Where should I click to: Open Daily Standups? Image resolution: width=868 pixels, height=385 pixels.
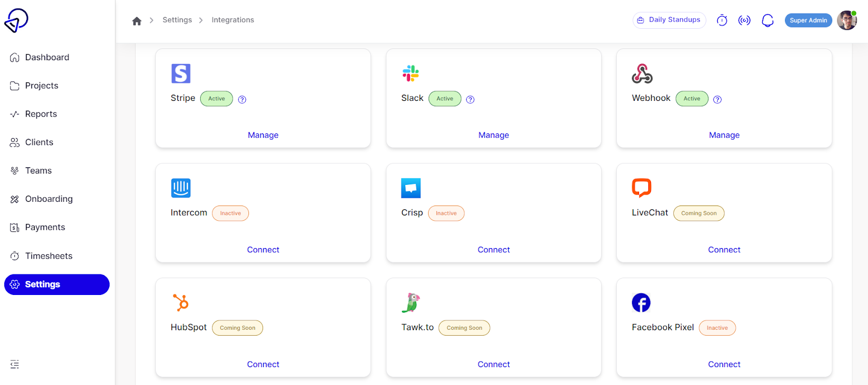coord(669,20)
